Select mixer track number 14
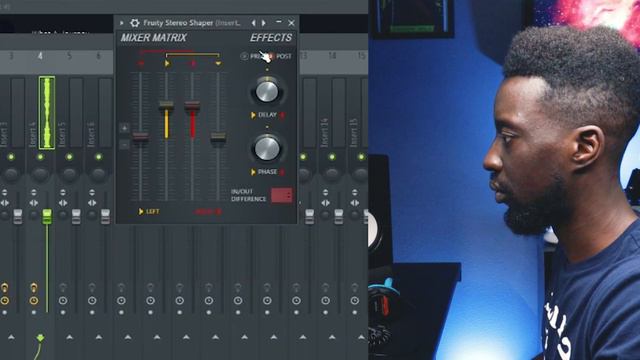 [332, 56]
